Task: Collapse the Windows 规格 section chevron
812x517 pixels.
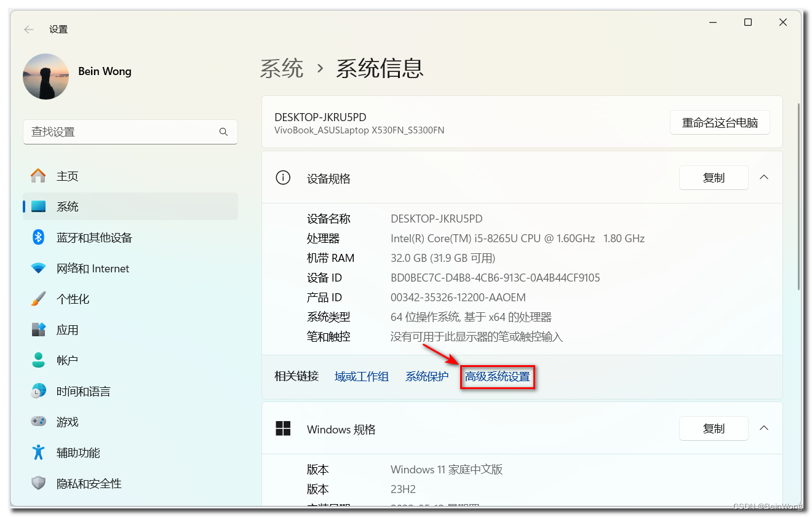Action: (764, 428)
